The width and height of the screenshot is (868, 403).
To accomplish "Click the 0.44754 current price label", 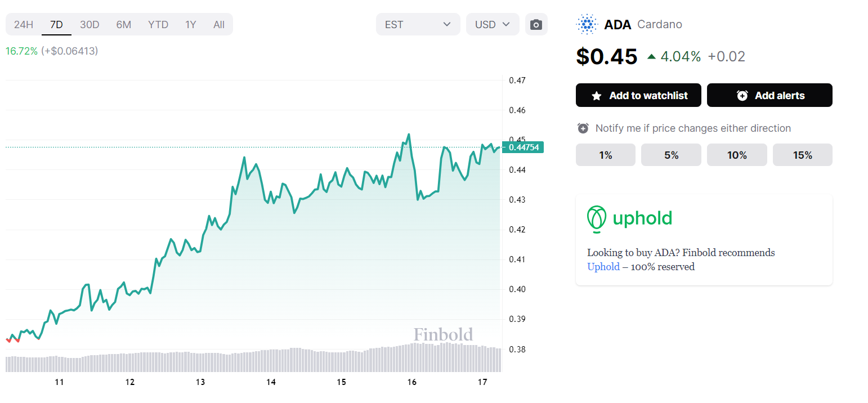I will pyautogui.click(x=524, y=147).
